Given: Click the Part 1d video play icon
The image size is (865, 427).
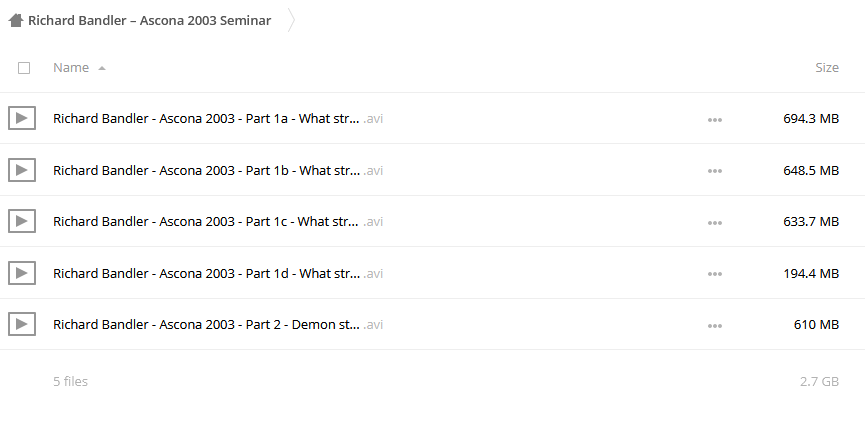Looking at the screenshot, I should 22,273.
